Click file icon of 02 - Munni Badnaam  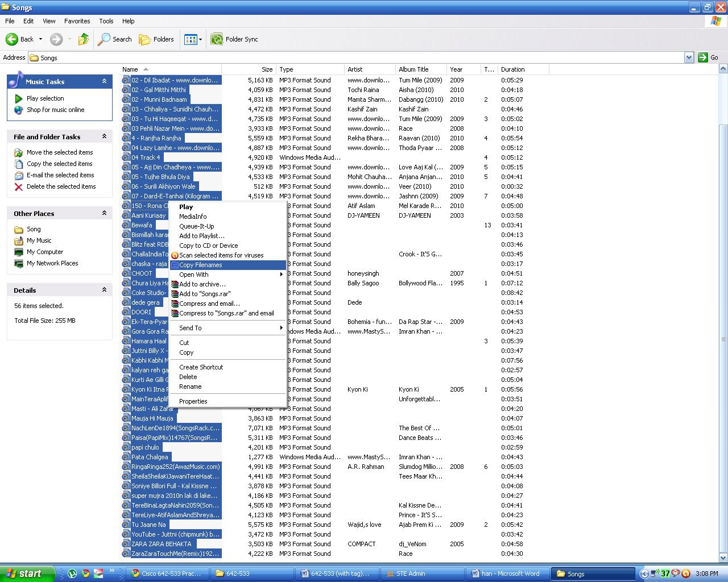click(126, 99)
